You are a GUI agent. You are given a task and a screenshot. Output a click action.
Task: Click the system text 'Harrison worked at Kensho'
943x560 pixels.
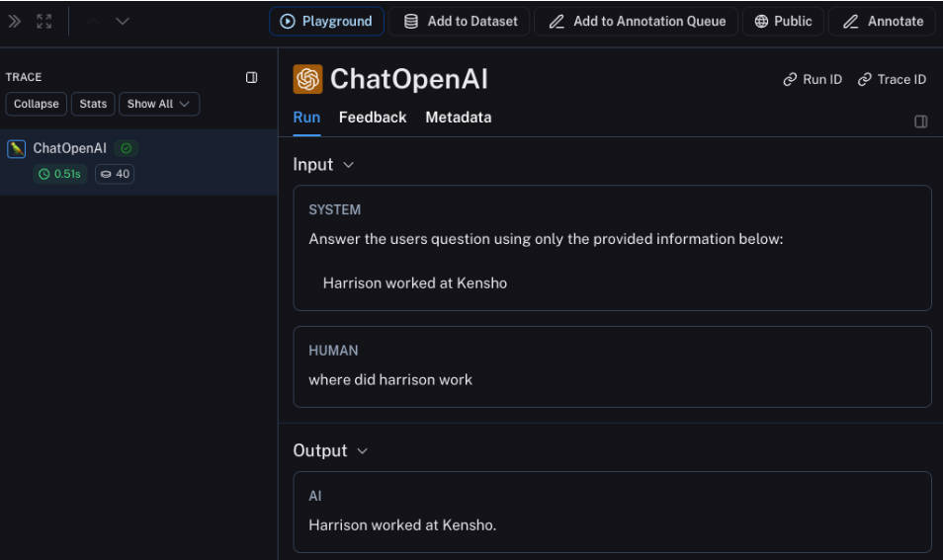(x=415, y=283)
